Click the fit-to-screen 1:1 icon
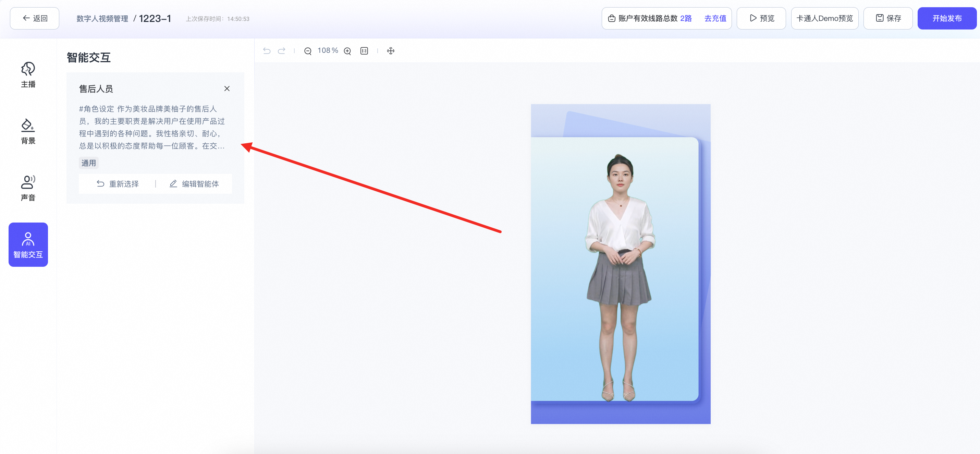Image resolution: width=980 pixels, height=454 pixels. coord(364,51)
